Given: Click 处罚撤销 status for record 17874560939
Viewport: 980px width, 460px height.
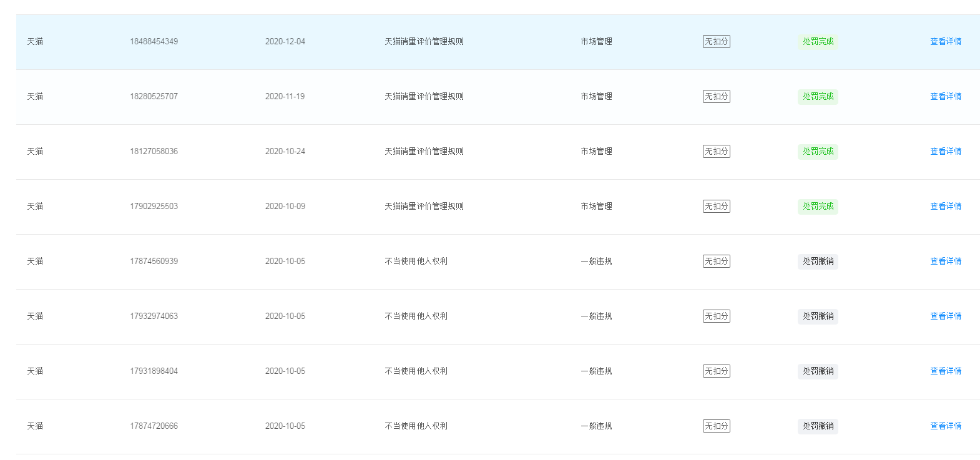Looking at the screenshot, I should coord(818,262).
